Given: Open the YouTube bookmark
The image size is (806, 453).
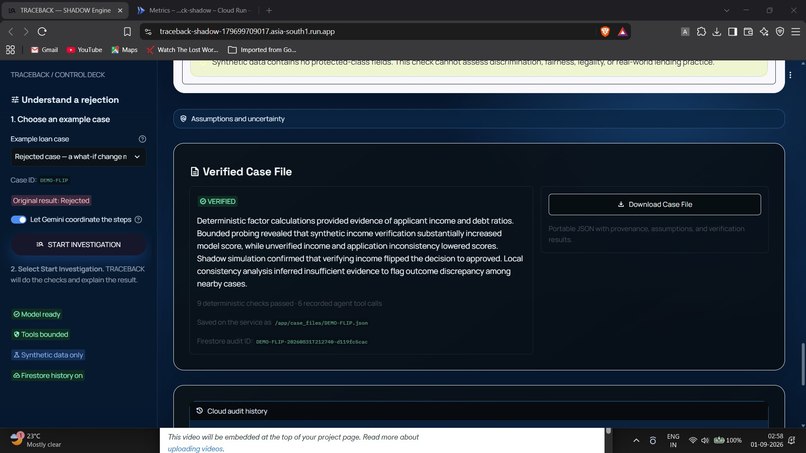Looking at the screenshot, I should (84, 50).
